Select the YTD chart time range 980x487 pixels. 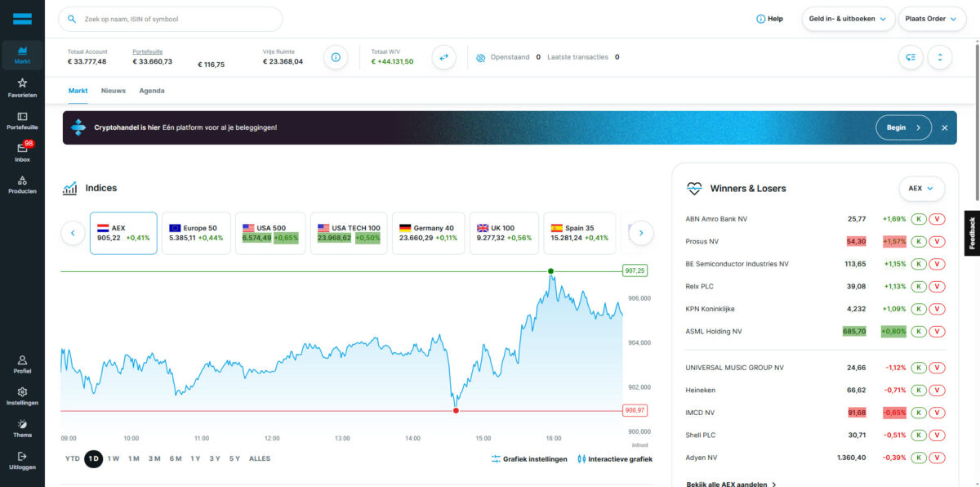click(x=73, y=458)
